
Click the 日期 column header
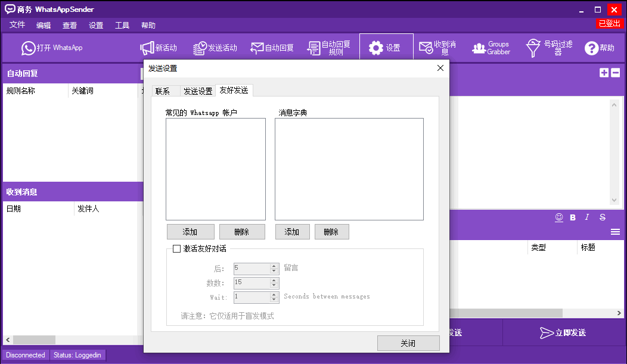pos(39,209)
